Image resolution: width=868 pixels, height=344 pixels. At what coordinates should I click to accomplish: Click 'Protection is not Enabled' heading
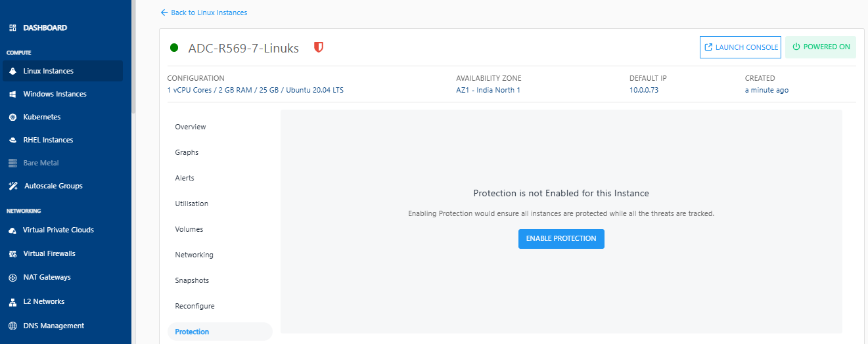pyautogui.click(x=561, y=193)
